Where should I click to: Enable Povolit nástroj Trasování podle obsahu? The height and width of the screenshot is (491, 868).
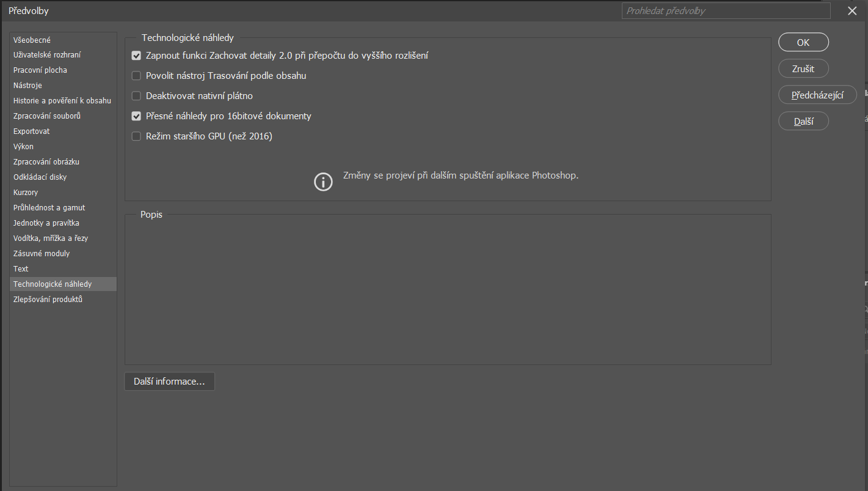coord(136,76)
